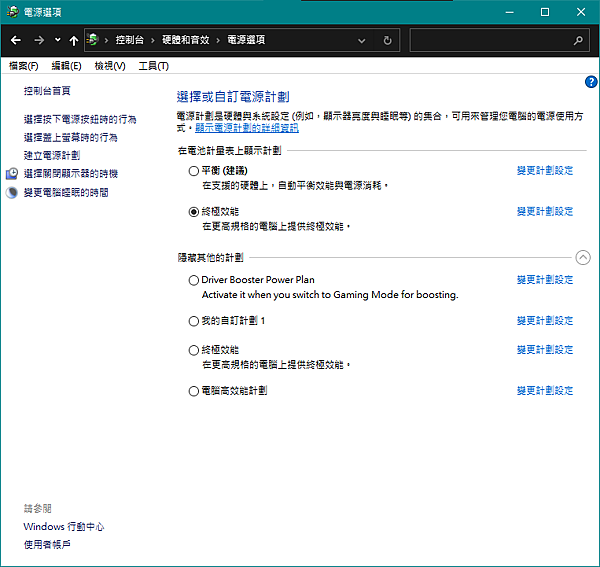Go to 控制台首頁 link
Screen dimensions: 600x567
47,91
